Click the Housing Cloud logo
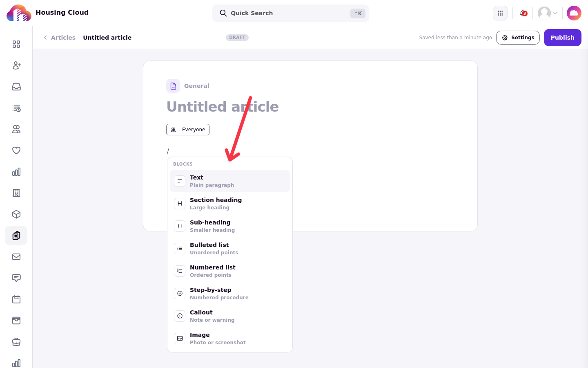588x368 pixels. pos(19,13)
